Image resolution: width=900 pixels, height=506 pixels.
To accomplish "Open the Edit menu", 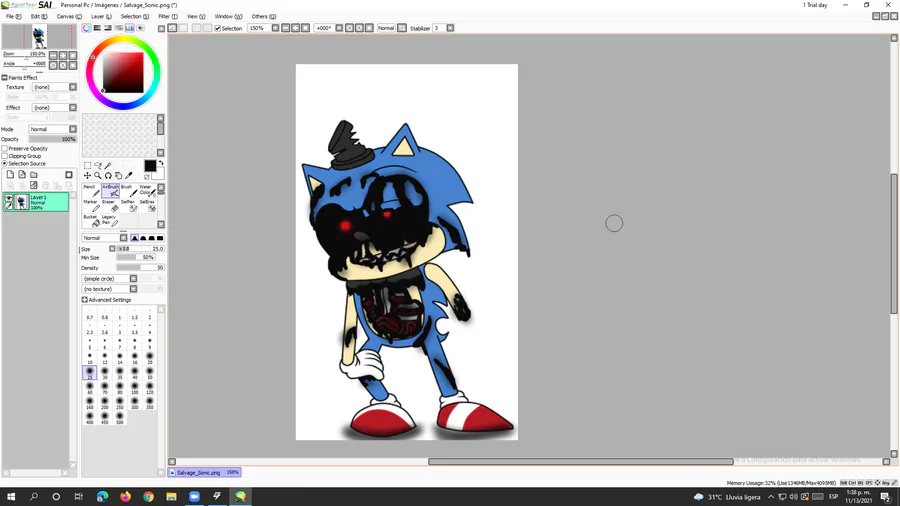I will click(38, 17).
